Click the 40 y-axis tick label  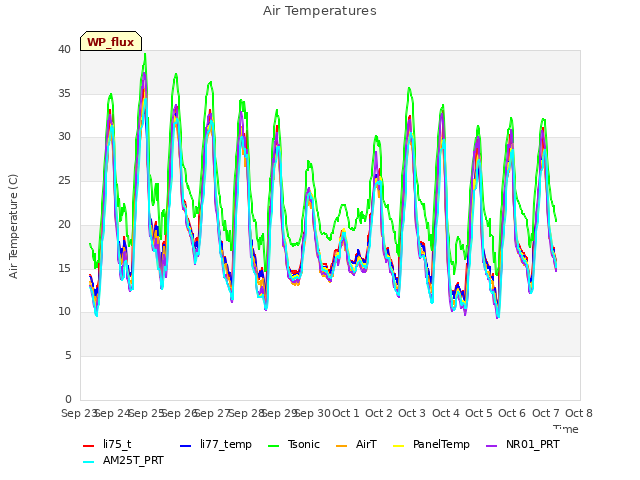(x=64, y=49)
